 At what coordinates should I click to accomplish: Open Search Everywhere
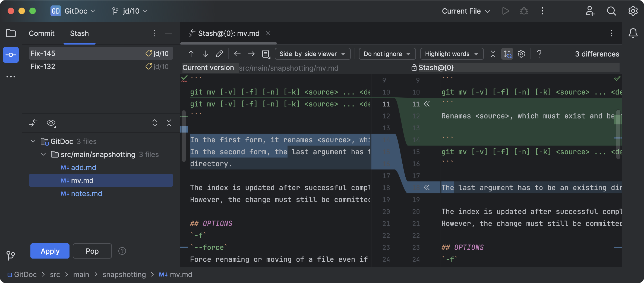[611, 11]
